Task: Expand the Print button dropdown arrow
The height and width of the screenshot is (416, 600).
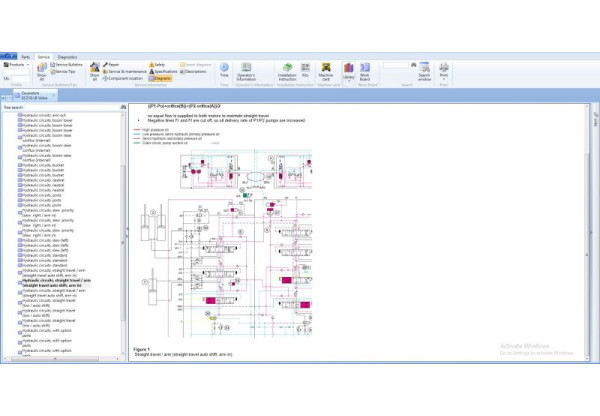Action: 443,80
